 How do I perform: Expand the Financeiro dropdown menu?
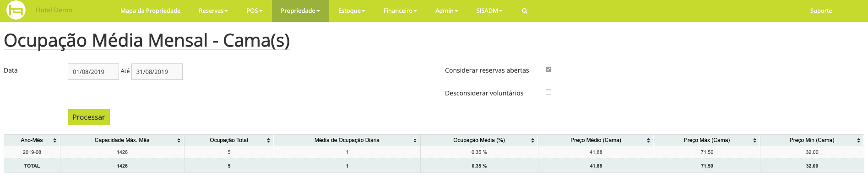(400, 11)
